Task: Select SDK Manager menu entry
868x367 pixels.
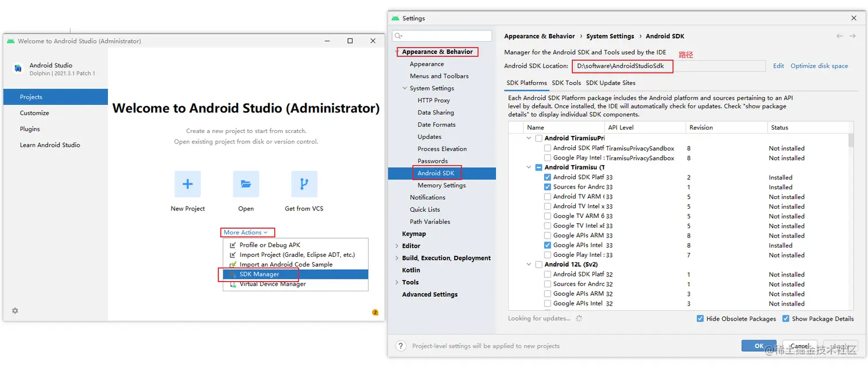Action: pos(296,274)
